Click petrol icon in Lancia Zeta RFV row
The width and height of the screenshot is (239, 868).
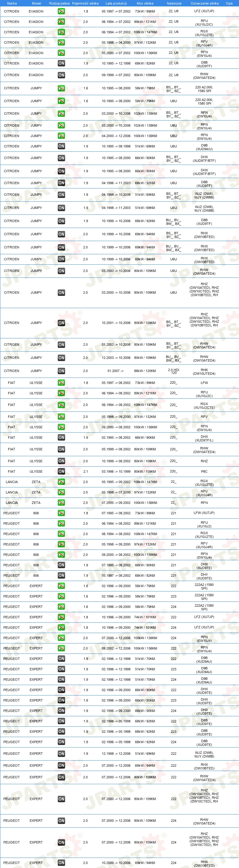point(61,492)
